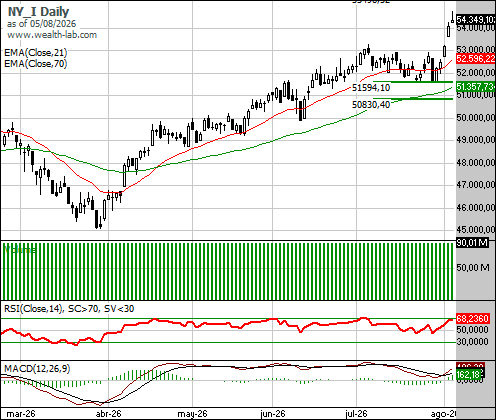Click the red 52.596,22 EMA value tag
Image resolution: width=496 pixels, height=420 pixels.
click(x=476, y=59)
